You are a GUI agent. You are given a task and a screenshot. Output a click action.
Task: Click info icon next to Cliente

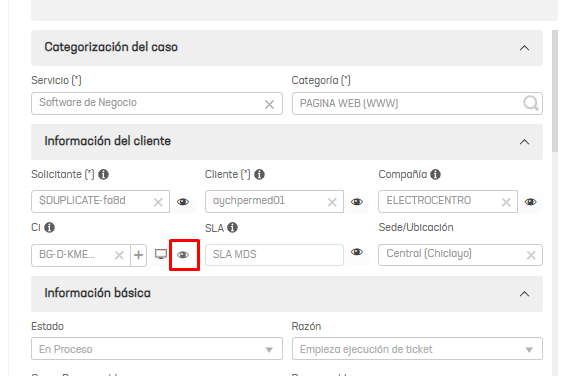point(260,174)
